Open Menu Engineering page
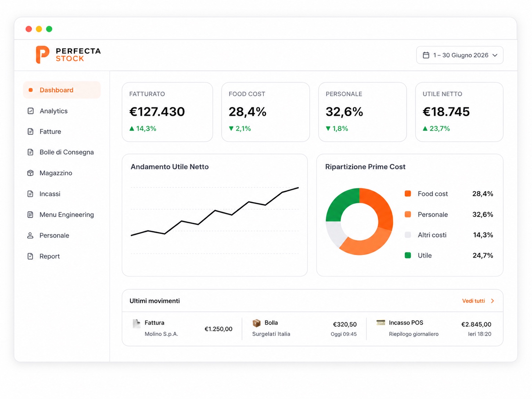532x399 pixels. click(x=62, y=215)
